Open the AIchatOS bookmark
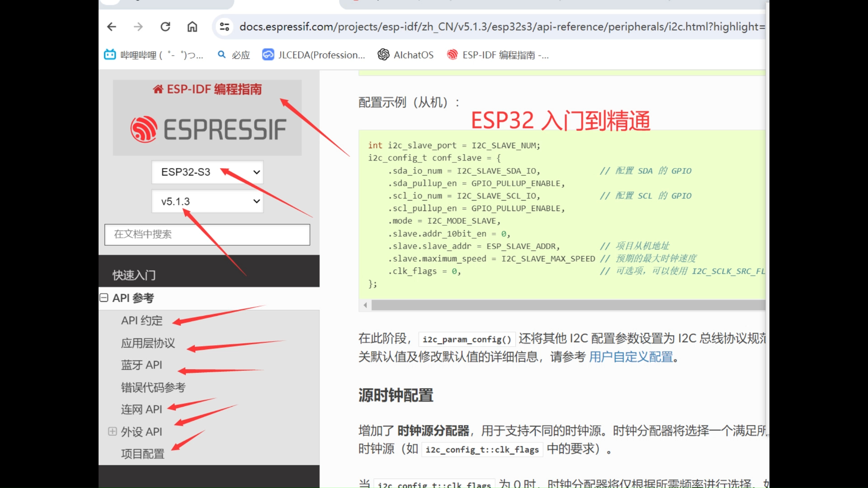Screen dimensions: 868x488 point(406,55)
